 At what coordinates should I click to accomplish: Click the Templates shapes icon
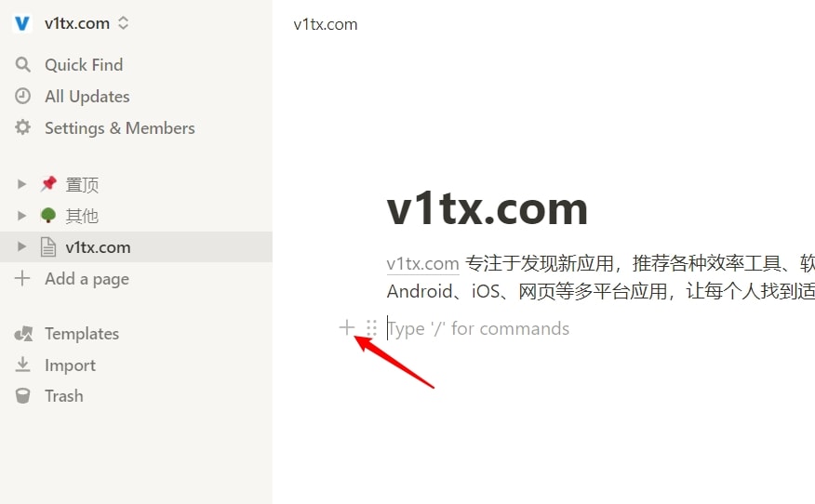click(x=23, y=334)
